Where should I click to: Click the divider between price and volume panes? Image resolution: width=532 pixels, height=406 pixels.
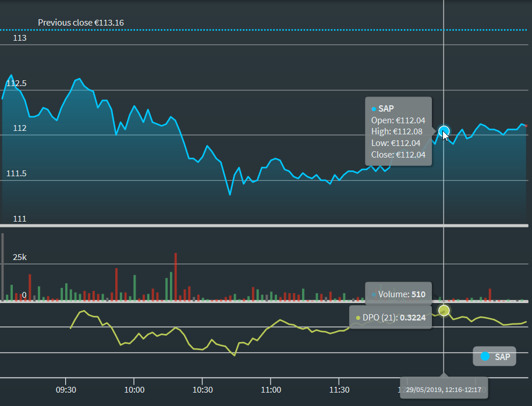pyautogui.click(x=265, y=225)
